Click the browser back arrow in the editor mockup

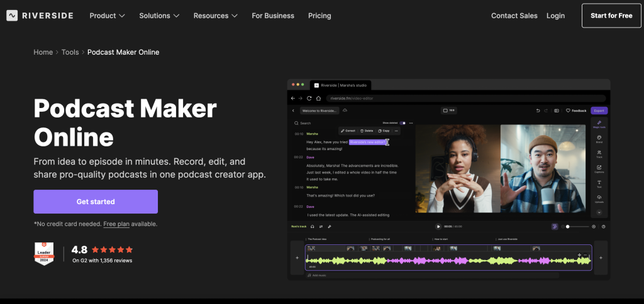[293, 99]
